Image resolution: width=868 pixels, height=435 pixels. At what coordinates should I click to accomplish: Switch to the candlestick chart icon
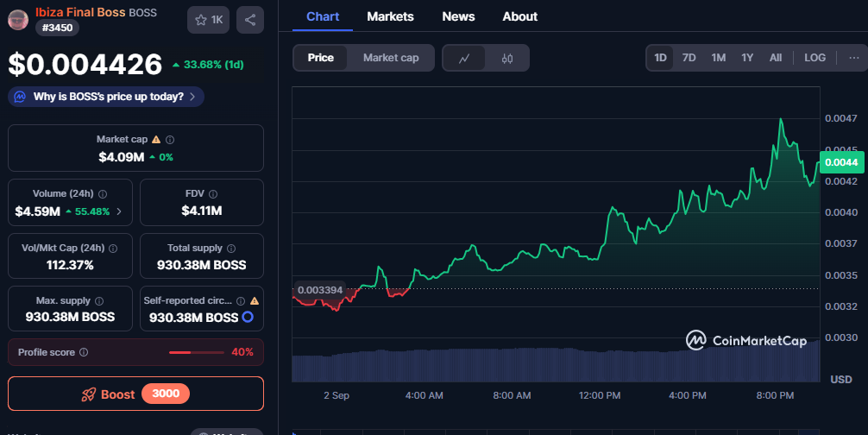(x=507, y=58)
